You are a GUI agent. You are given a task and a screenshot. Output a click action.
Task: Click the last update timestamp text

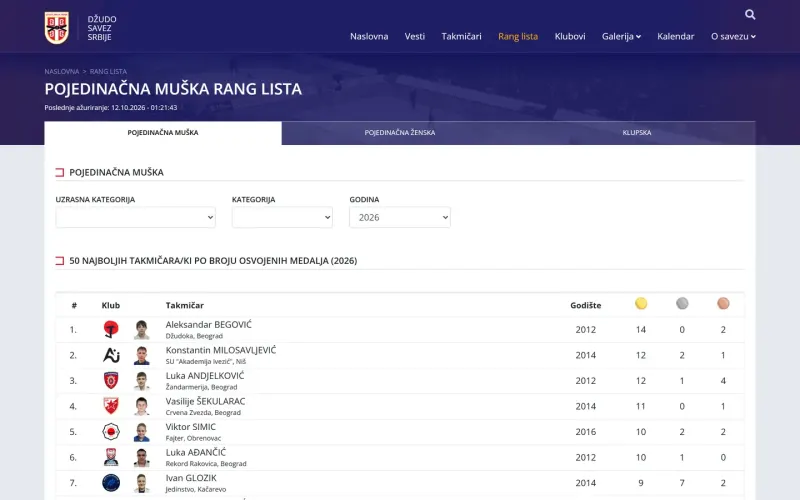click(x=111, y=108)
